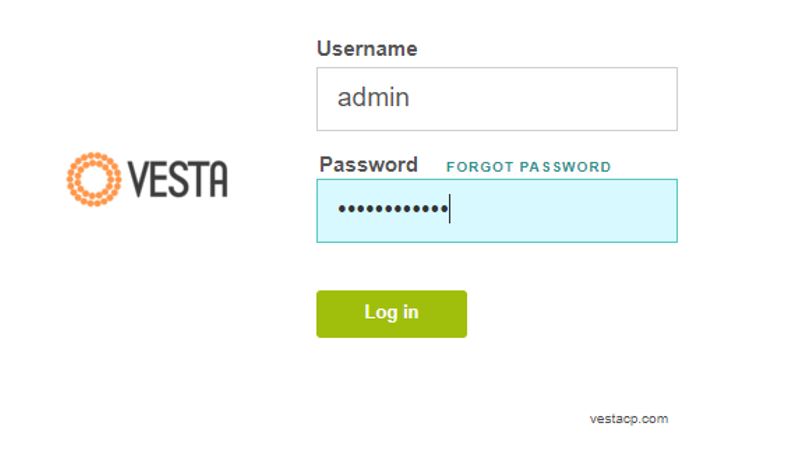Click the Username label
The image size is (810, 456).
pos(367,49)
